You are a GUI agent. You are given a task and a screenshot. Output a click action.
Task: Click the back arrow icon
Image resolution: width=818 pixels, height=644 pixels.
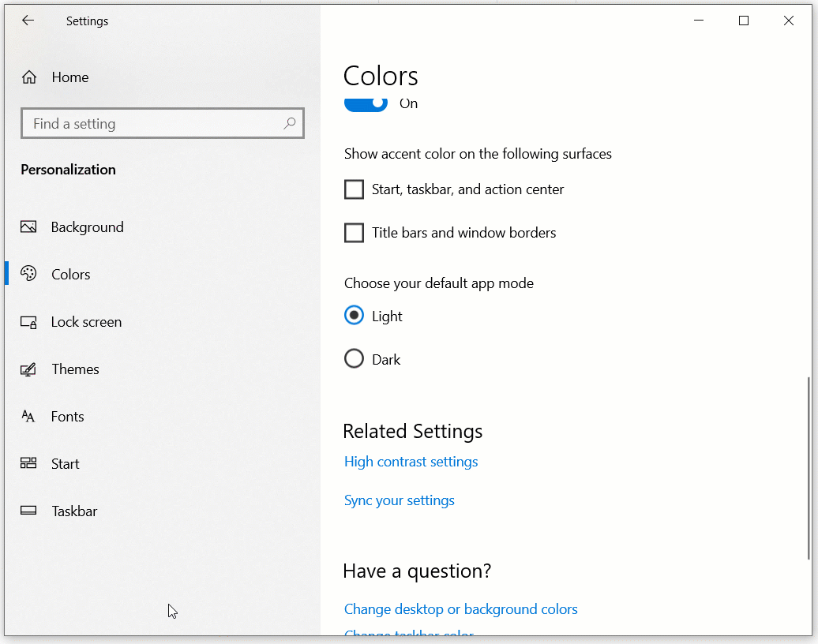point(28,21)
